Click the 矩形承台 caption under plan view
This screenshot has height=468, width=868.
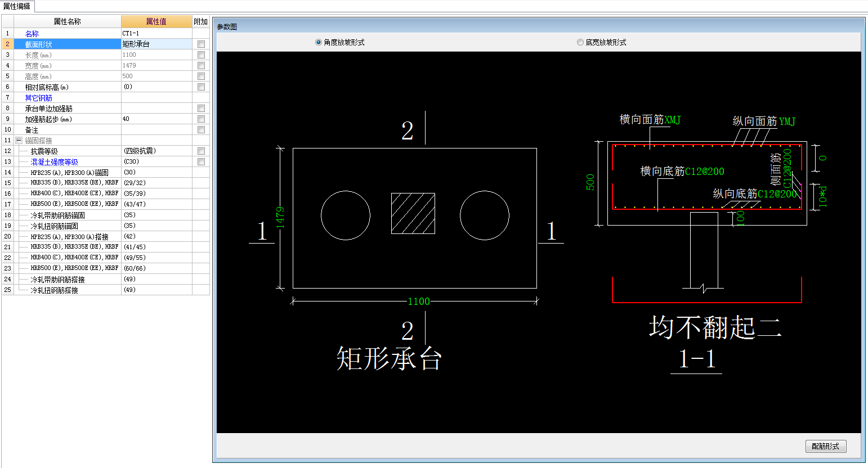(x=389, y=358)
